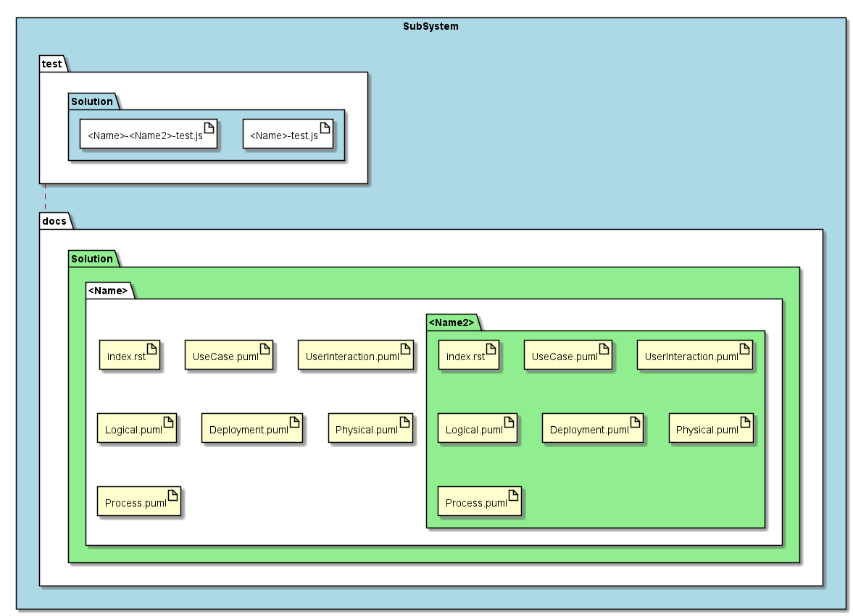The height and width of the screenshot is (616, 853).
Task: Select the docs package tab
Action: coord(56,221)
